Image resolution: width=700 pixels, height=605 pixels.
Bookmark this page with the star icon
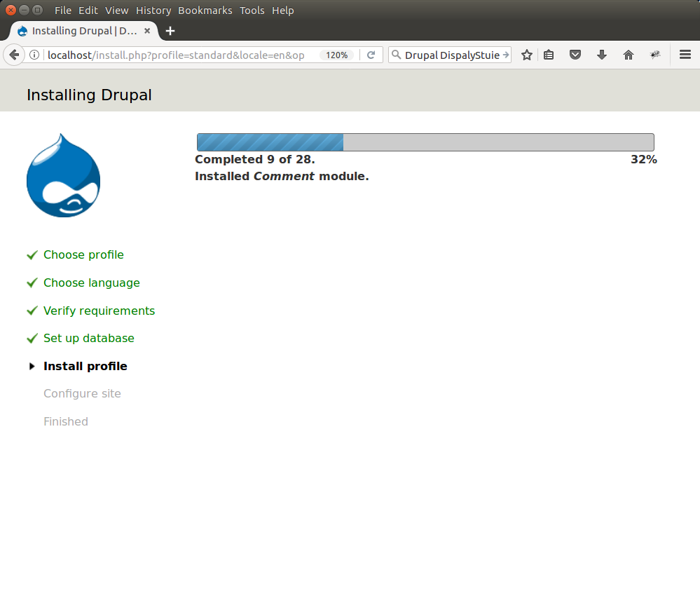coord(527,55)
